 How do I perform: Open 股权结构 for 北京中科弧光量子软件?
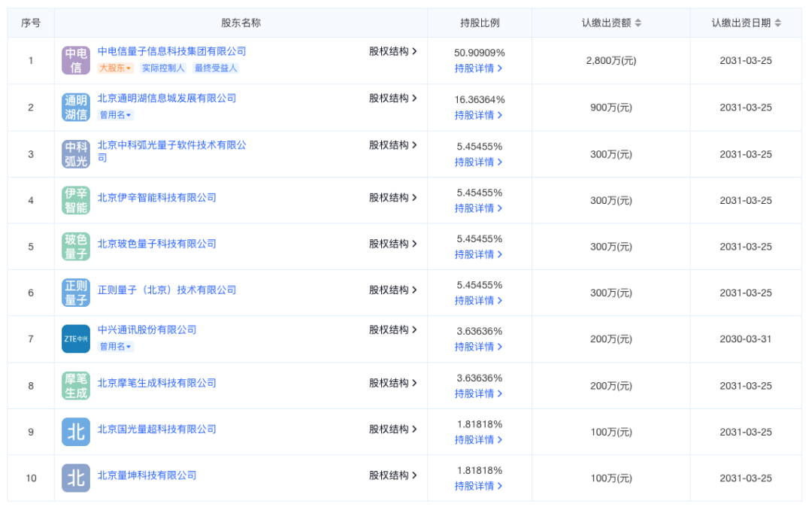(x=392, y=145)
